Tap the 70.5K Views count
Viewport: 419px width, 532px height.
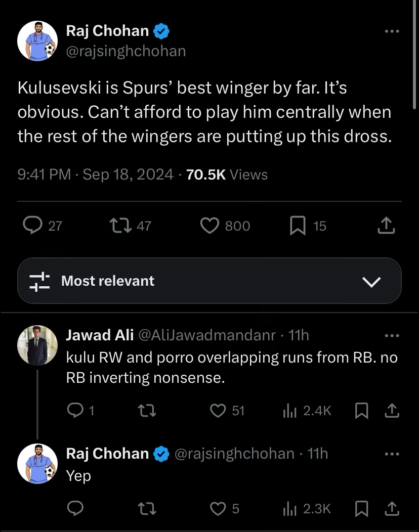tap(227, 174)
